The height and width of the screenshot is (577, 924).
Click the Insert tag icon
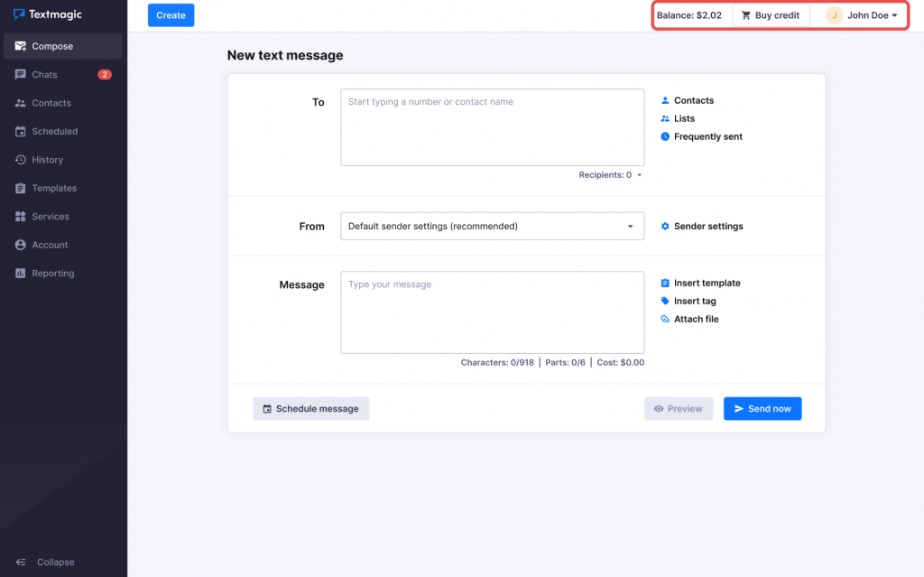[x=665, y=302]
